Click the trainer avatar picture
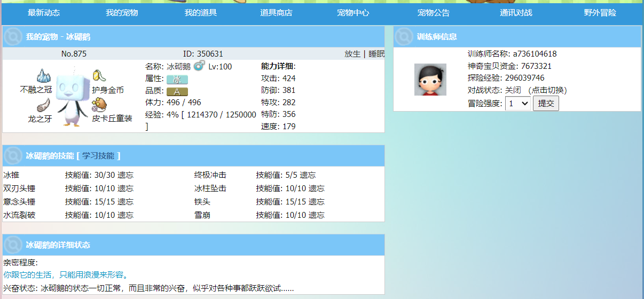 click(430, 80)
